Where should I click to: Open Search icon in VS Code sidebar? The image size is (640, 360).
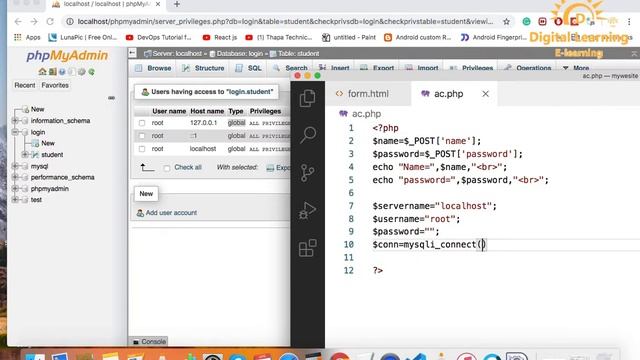308,135
